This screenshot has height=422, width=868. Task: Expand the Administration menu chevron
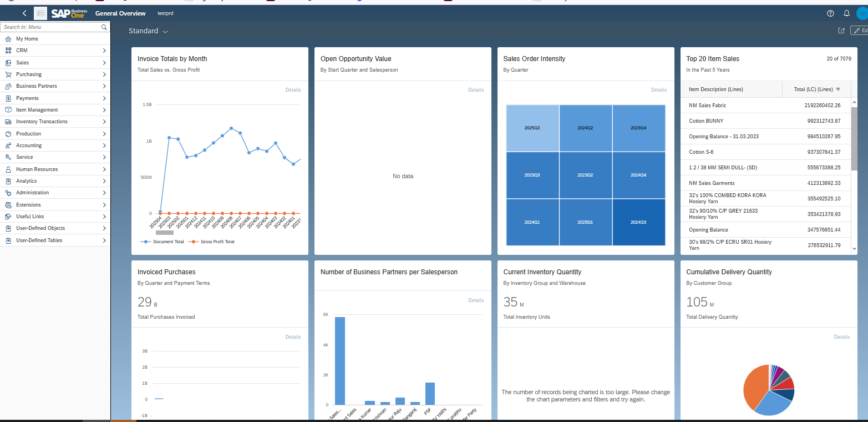tap(104, 193)
